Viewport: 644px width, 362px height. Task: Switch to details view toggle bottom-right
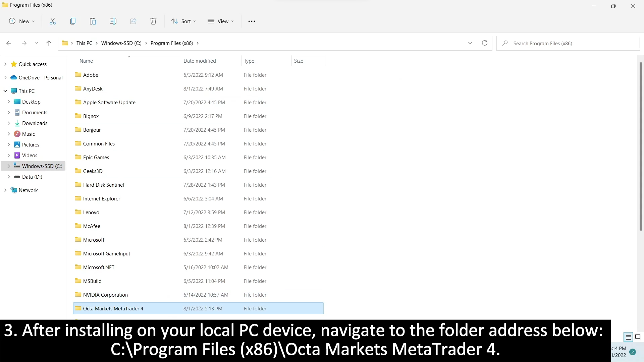coord(628,337)
